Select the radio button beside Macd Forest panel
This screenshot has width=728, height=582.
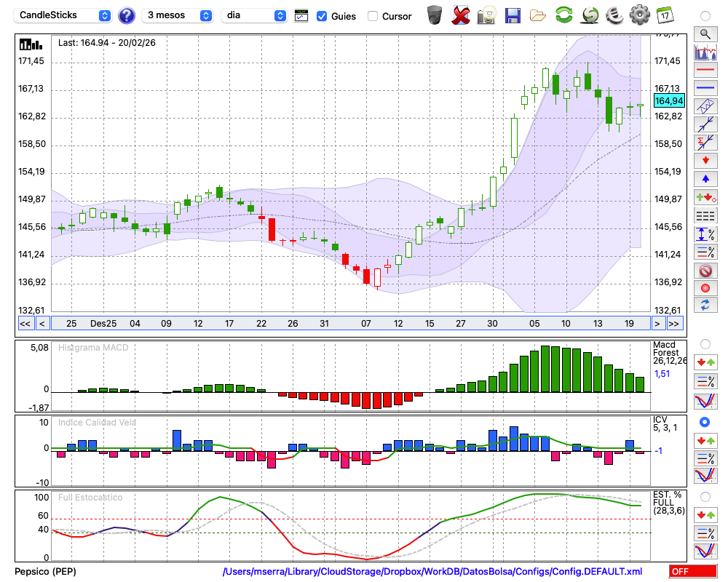tap(704, 343)
